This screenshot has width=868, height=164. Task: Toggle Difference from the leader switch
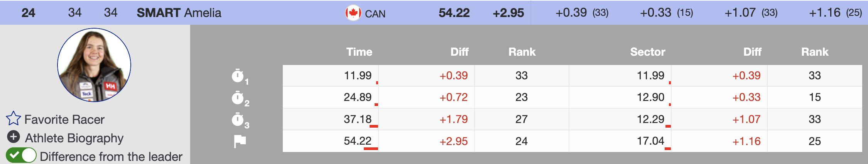click(21, 155)
